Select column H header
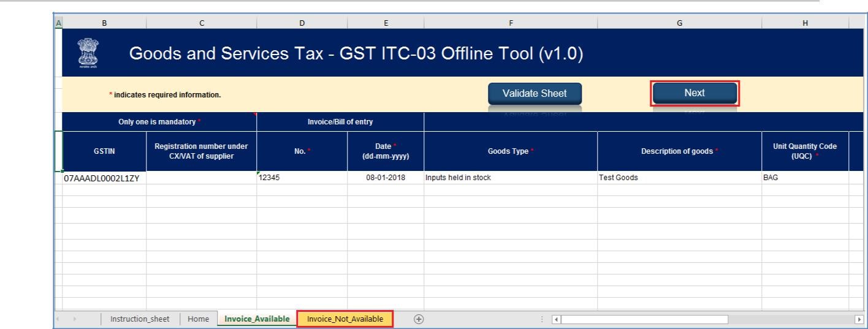Screen dimensions: 868x329 coord(805,23)
